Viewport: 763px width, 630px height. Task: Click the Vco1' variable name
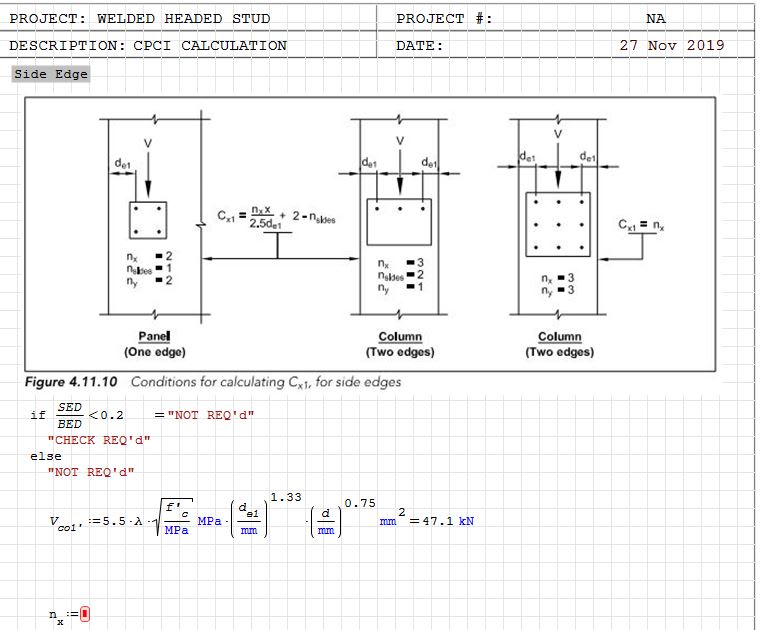(66, 523)
